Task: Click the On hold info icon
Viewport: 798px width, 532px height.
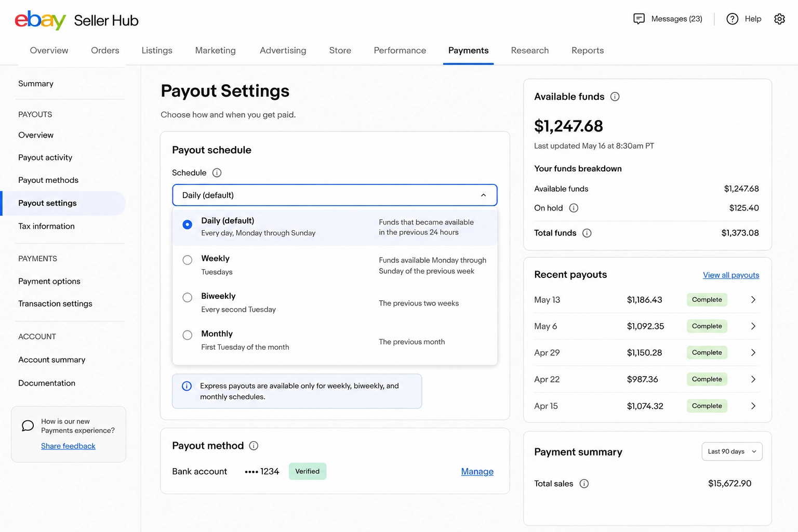Action: click(x=574, y=208)
